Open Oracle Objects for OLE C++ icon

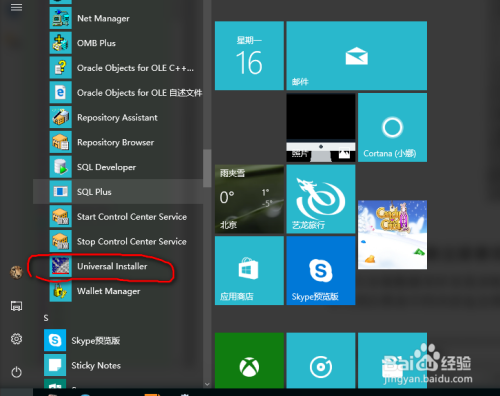tap(61, 68)
